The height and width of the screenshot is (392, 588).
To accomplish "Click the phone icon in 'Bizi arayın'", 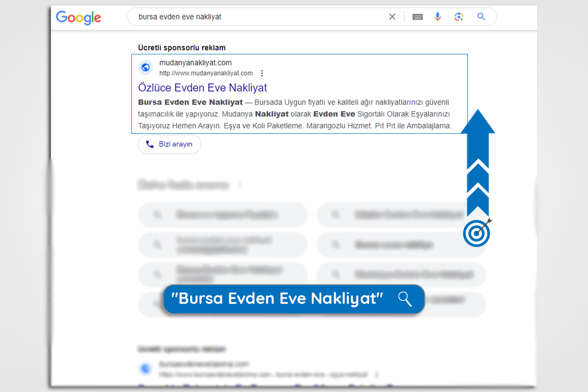I will 149,145.
